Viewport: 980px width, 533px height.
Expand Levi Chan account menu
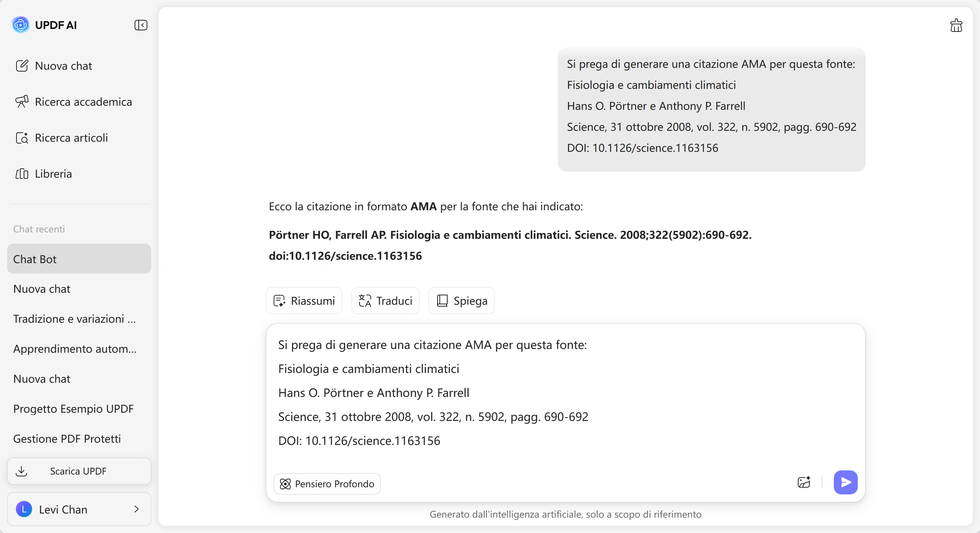pos(79,509)
